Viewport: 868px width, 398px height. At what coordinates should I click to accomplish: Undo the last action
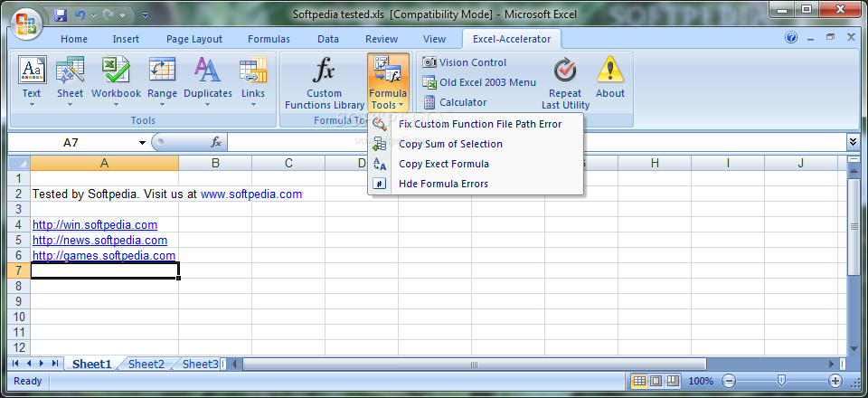coord(80,15)
